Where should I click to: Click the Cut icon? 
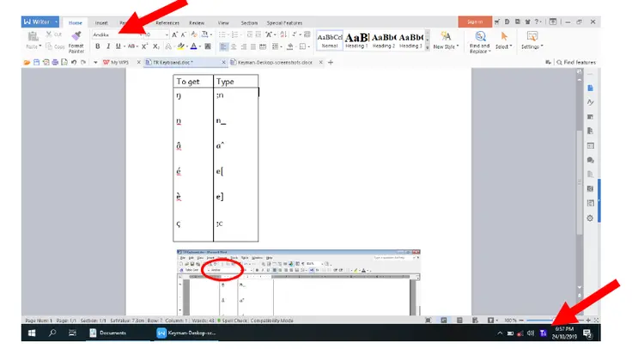point(53,34)
